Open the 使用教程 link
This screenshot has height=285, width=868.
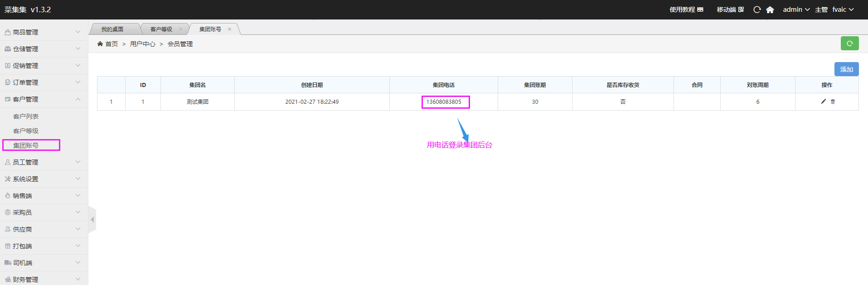(686, 10)
